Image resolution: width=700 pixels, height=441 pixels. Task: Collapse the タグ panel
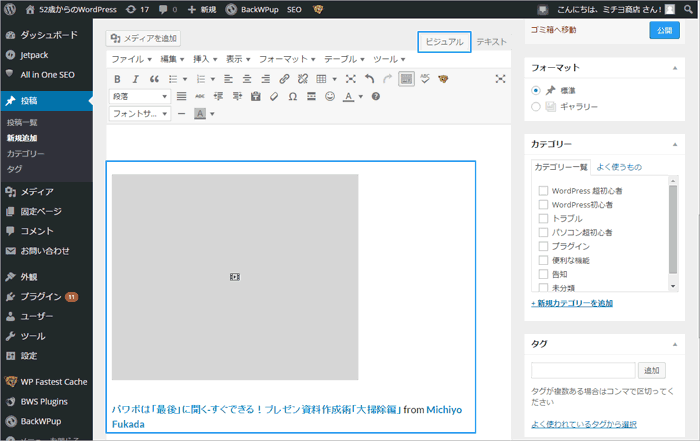click(x=675, y=344)
